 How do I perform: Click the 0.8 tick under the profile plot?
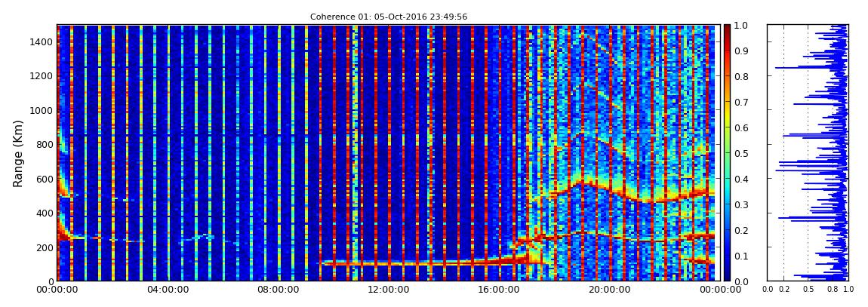pyautogui.click(x=832, y=289)
